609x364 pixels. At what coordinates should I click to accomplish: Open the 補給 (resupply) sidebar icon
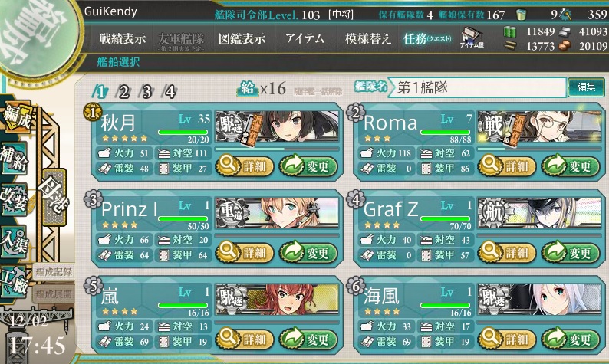tap(15, 159)
